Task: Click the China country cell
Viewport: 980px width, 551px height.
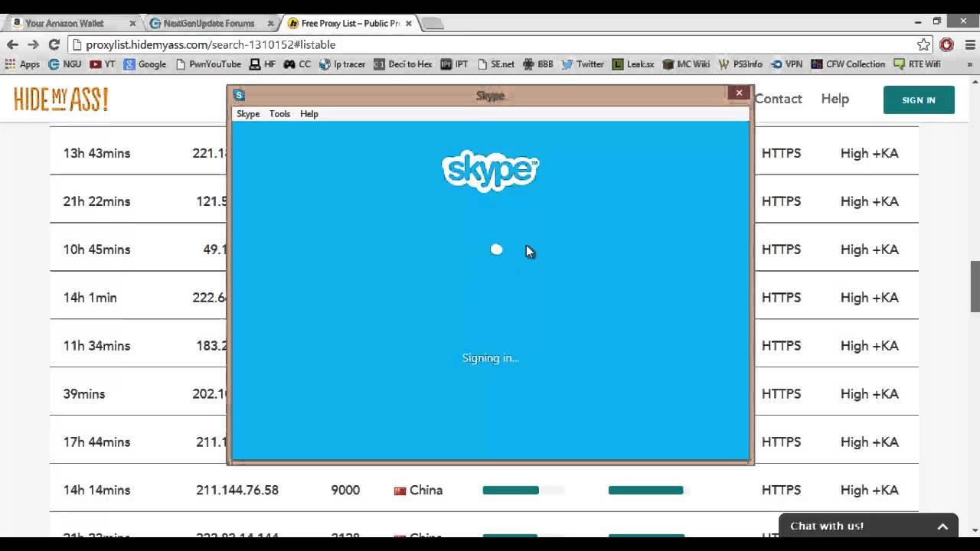Action: coord(418,490)
